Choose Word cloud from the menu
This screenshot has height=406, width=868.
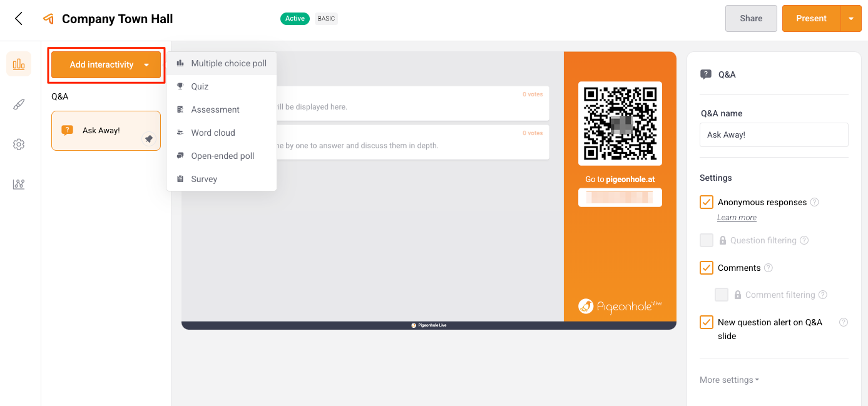[213, 133]
